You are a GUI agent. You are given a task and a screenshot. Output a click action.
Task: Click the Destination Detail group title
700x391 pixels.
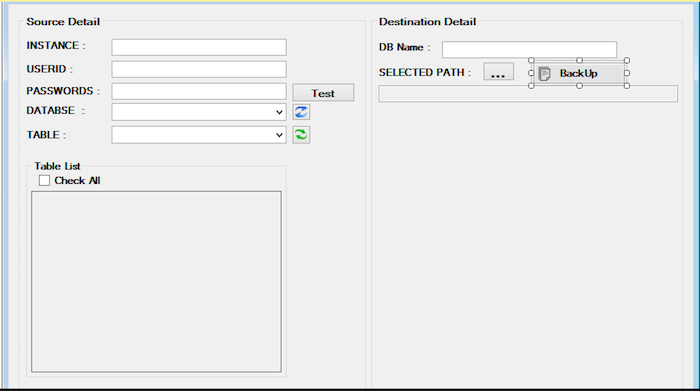[427, 22]
